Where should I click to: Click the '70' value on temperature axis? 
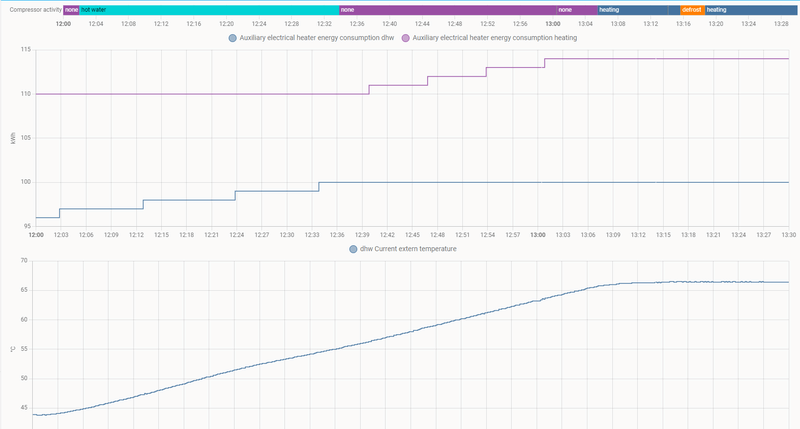point(24,260)
